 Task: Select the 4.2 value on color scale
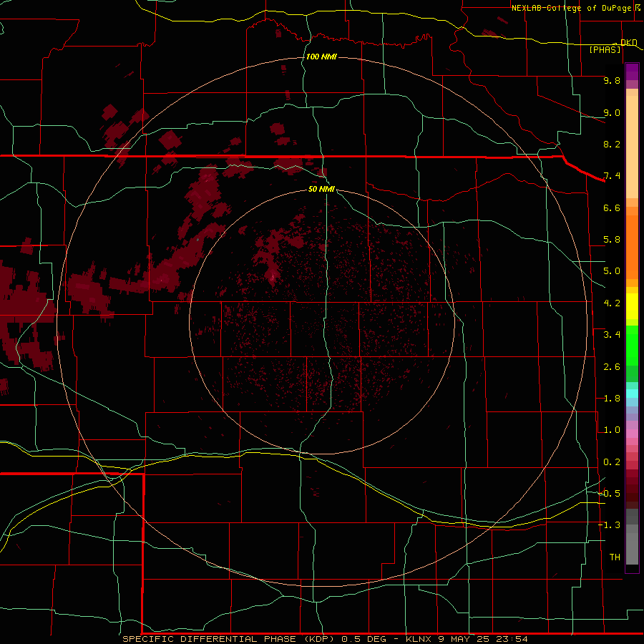(612, 303)
